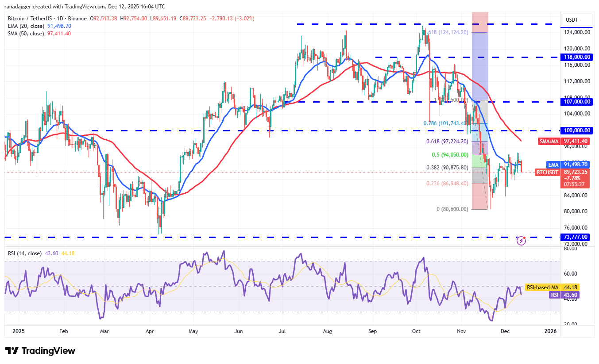Click the 118,000.00 blue price level label
Viewport: 599px width, 364px height.
(x=576, y=57)
